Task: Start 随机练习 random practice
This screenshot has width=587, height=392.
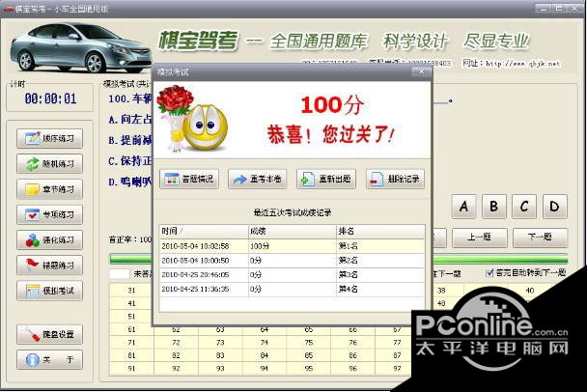Action: coord(50,164)
